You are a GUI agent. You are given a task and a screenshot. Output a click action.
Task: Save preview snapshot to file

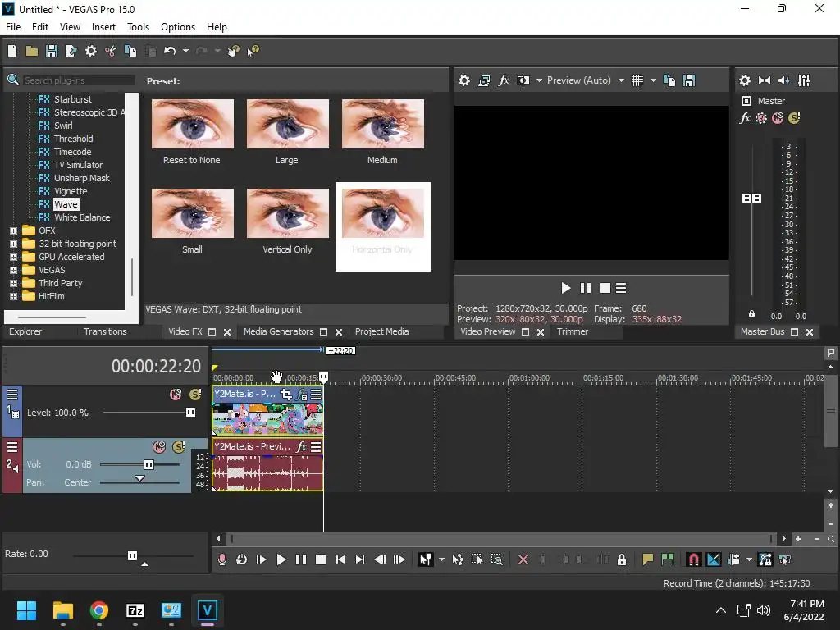(689, 80)
